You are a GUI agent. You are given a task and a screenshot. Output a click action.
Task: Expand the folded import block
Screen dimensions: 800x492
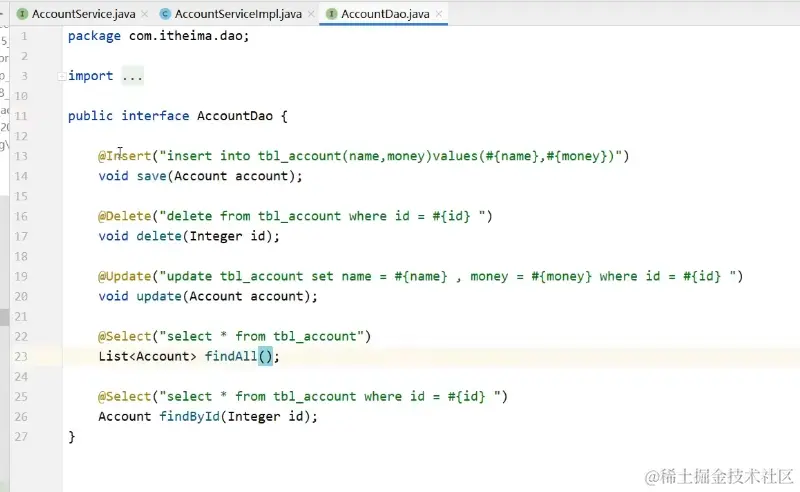(x=61, y=77)
